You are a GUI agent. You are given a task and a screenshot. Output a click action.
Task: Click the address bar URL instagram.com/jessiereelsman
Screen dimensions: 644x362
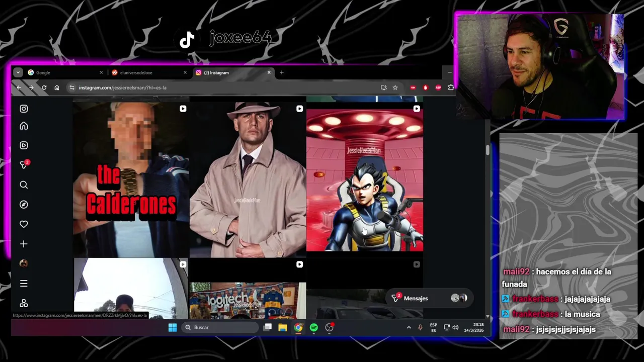click(122, 87)
